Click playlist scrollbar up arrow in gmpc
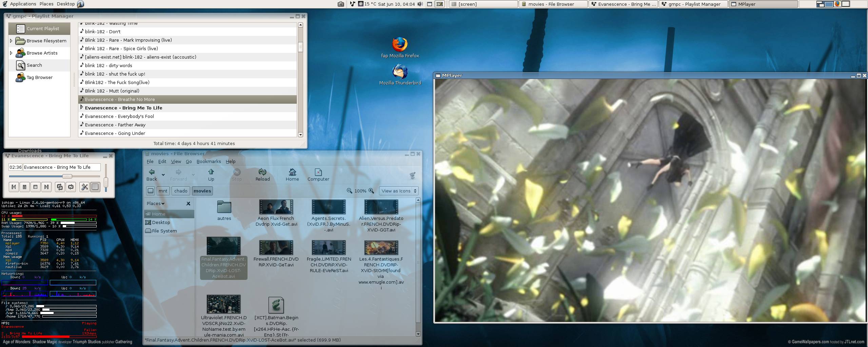868x347 pixels. [300, 25]
